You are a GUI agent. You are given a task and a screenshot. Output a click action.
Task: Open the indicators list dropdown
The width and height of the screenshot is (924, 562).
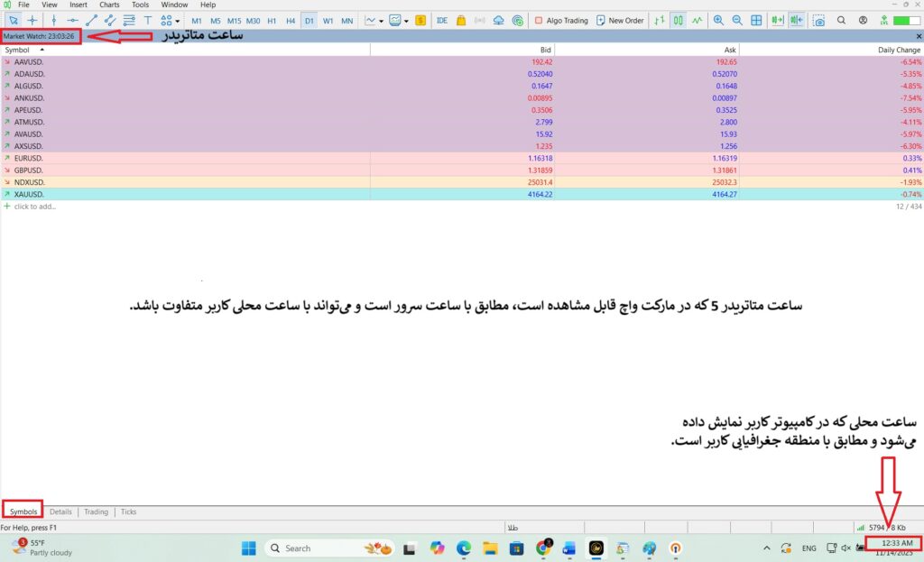coord(383,20)
